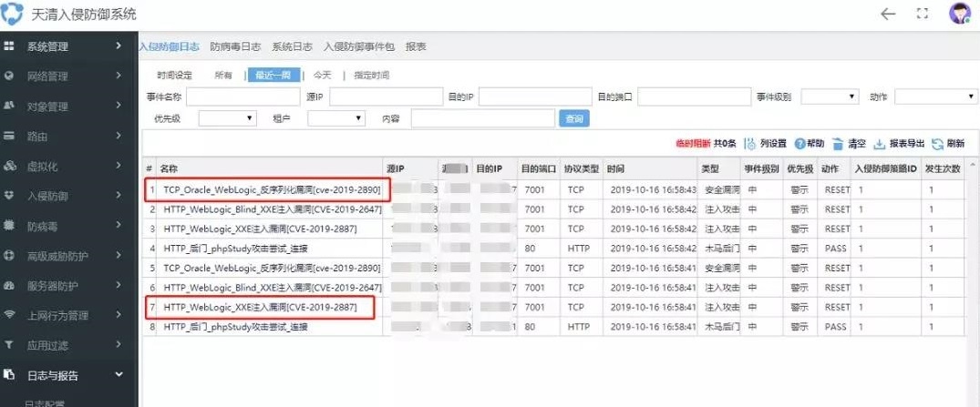
Task: Click the 列设置 column settings icon
Action: pyautogui.click(x=749, y=144)
